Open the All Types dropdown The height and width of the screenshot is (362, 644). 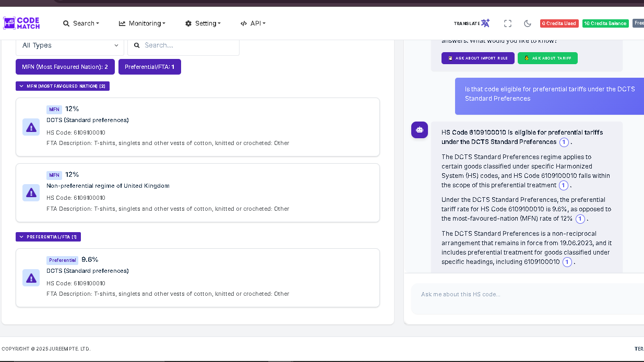coord(69,45)
